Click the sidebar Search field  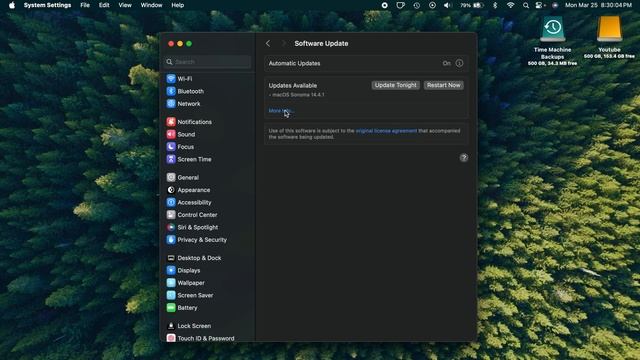click(208, 62)
